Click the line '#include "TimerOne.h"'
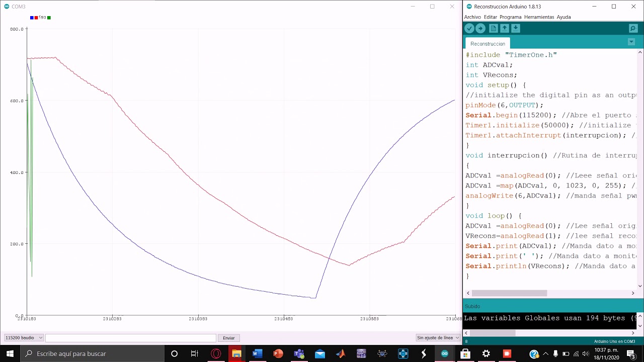 coord(511,55)
